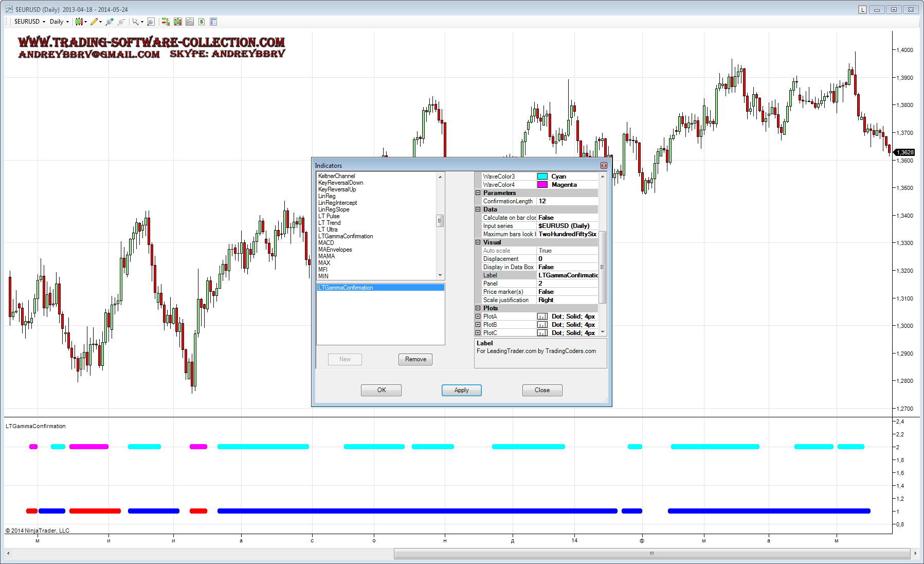This screenshot has height=564, width=924.
Task: Toggle the Calculate on bar close value
Action: (x=567, y=218)
